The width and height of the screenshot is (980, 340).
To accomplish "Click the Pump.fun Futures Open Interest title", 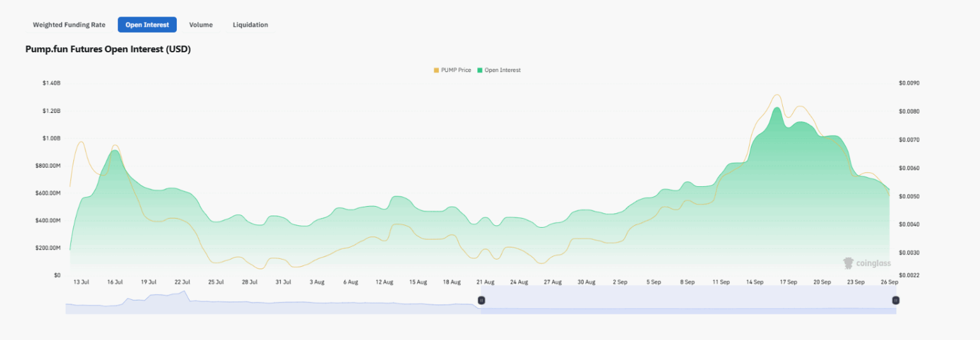I will pos(108,49).
